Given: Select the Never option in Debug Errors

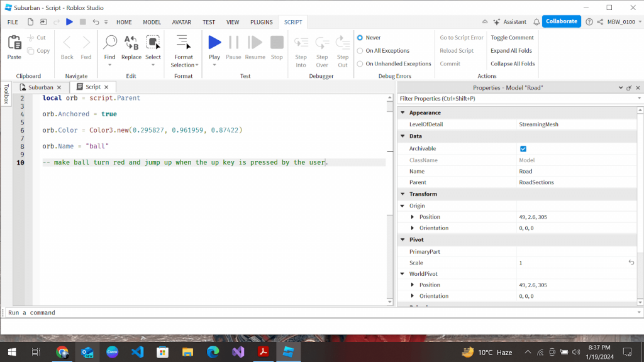Looking at the screenshot, I should 358,38.
